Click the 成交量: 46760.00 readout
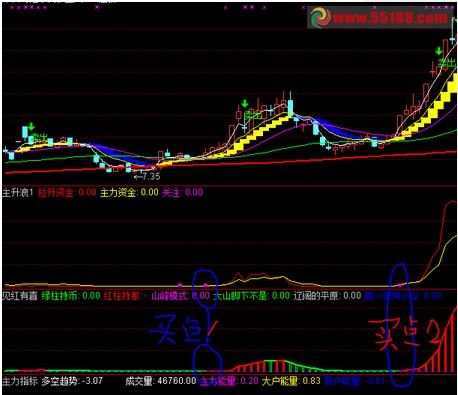 pyautogui.click(x=161, y=381)
